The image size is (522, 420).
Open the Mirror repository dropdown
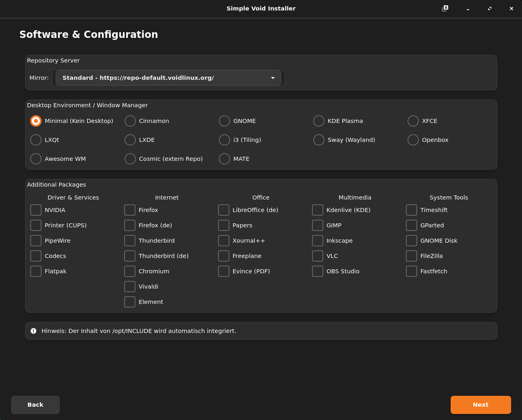point(168,78)
